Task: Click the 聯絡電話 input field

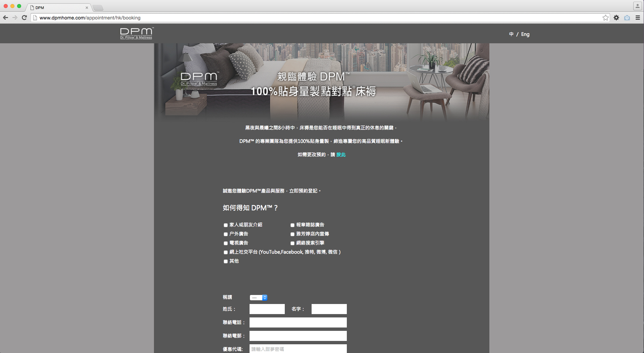Action: (x=298, y=322)
